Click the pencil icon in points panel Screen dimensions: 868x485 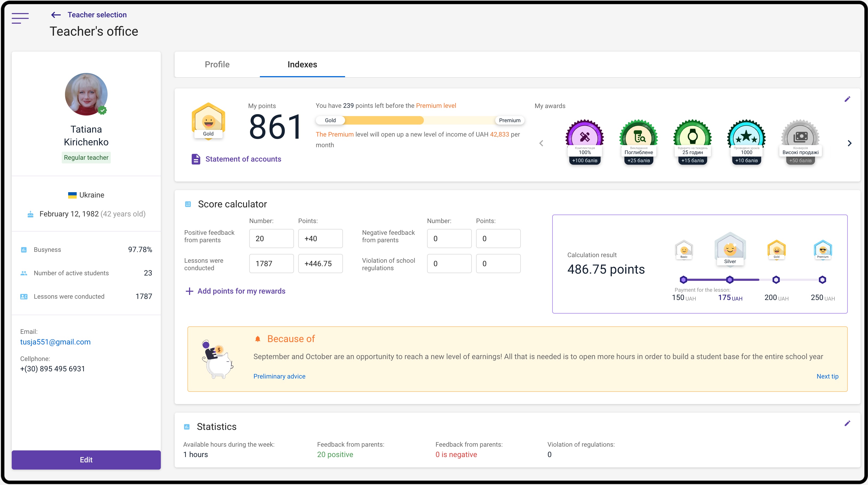[847, 99]
